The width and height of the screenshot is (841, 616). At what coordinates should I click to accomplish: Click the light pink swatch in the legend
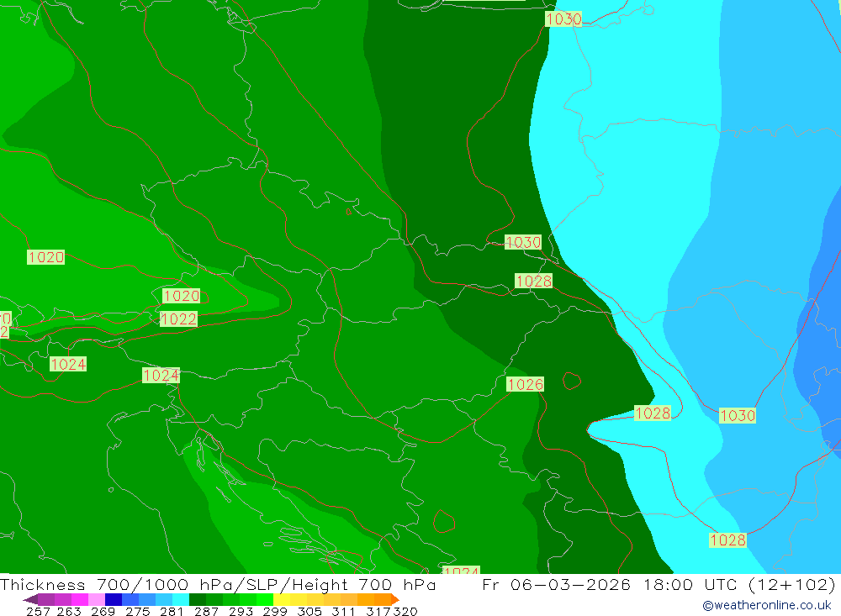(x=97, y=599)
